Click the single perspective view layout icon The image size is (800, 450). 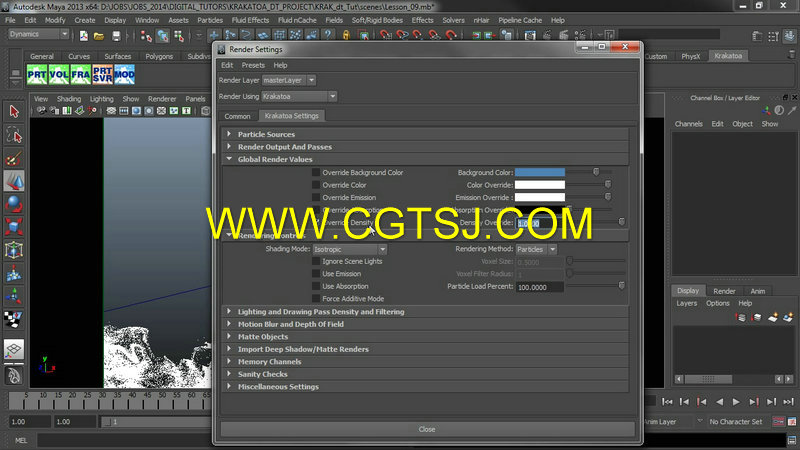pyautogui.click(x=14, y=349)
